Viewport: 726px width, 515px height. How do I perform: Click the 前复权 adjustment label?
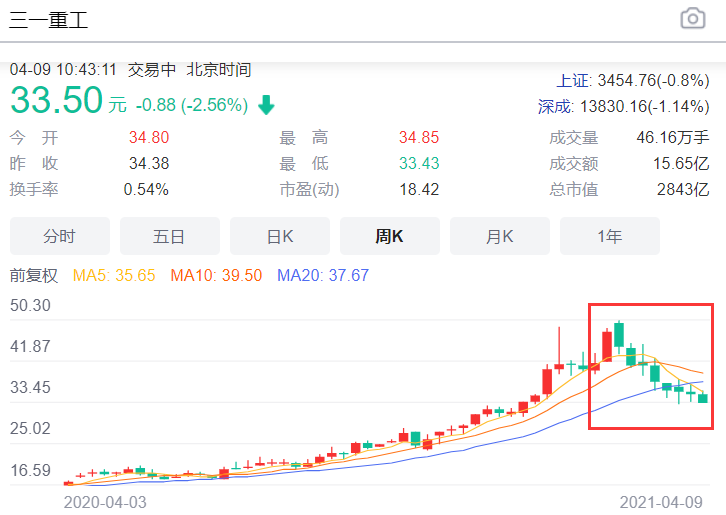[x=34, y=276]
